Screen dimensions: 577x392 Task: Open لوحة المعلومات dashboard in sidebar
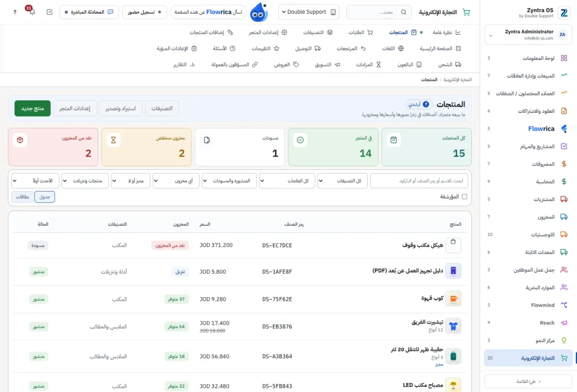pyautogui.click(x=528, y=58)
